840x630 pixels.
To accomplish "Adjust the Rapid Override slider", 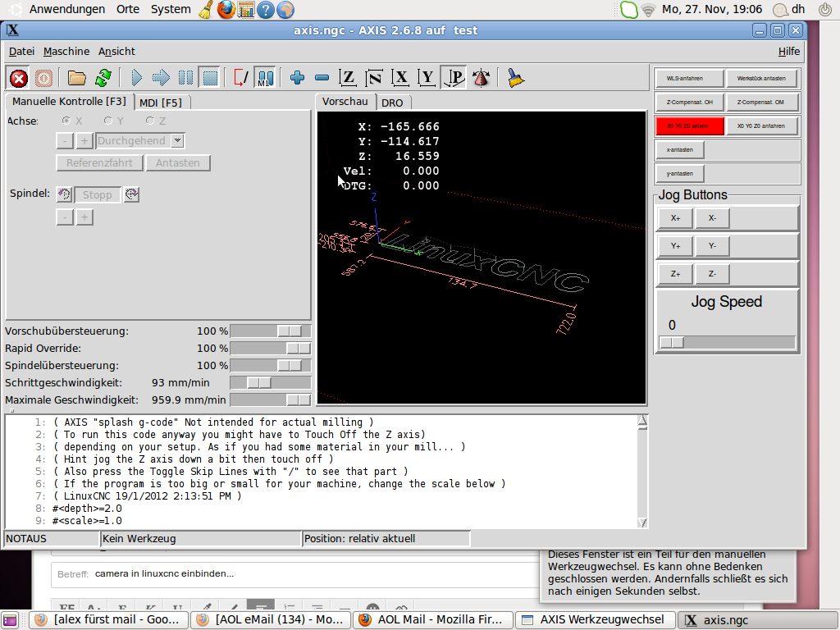I will click(270, 348).
